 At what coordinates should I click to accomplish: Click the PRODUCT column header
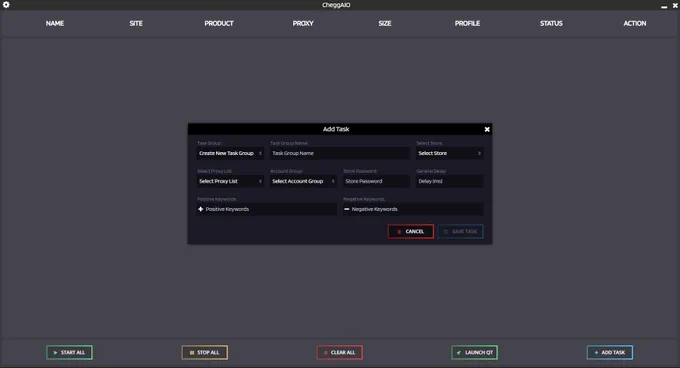tap(219, 23)
